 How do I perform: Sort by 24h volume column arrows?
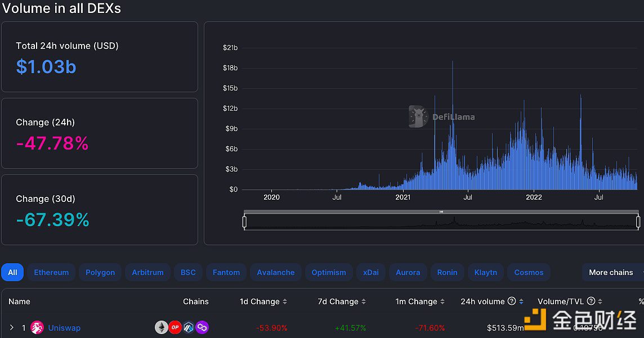pos(521,302)
